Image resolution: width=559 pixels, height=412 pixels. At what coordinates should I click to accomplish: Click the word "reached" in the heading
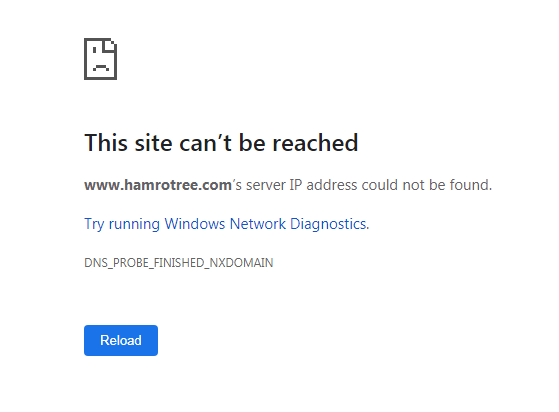(x=315, y=143)
